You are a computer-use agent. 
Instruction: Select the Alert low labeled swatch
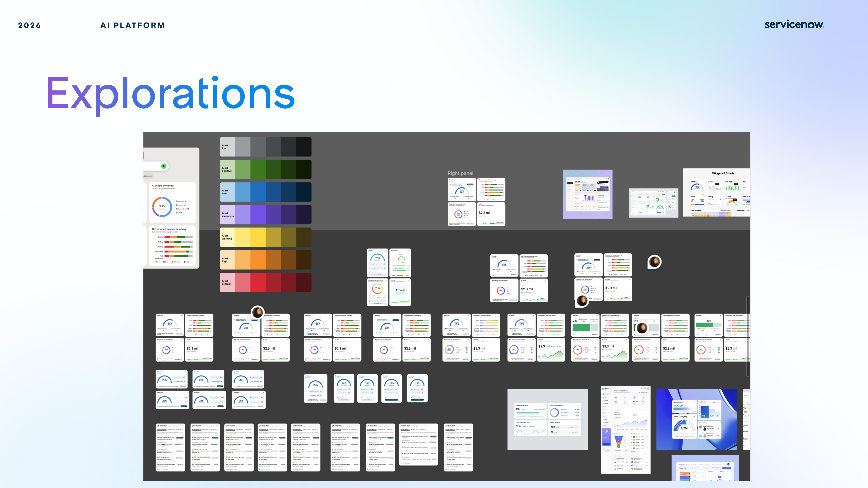click(227, 147)
